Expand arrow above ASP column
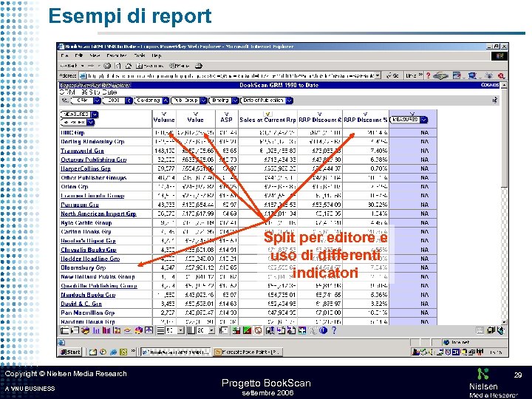The width and height of the screenshot is (532, 399). pos(227,114)
